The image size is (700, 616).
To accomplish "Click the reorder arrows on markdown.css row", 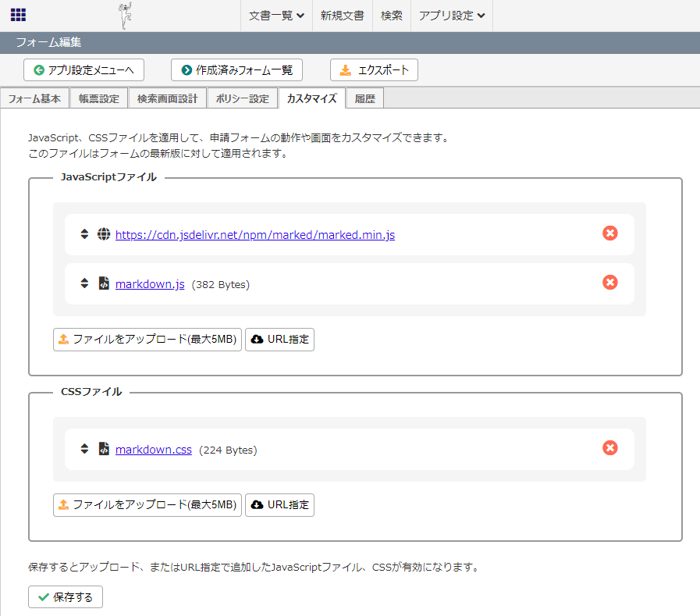I will click(84, 448).
